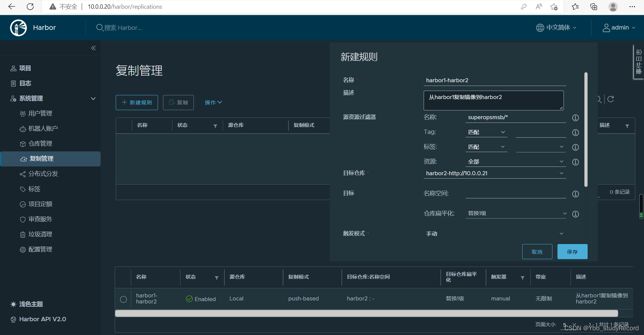Open the 触发模式 手动 dropdown

click(495, 234)
